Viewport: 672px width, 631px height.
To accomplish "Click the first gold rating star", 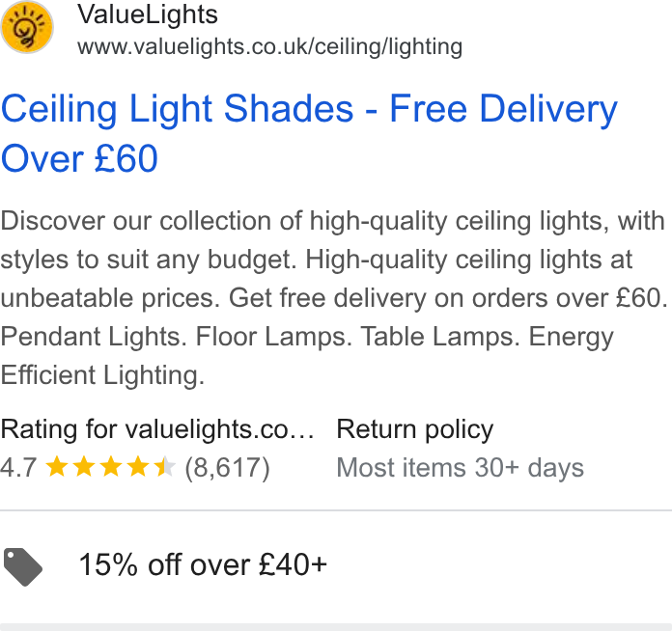I will click(57, 467).
